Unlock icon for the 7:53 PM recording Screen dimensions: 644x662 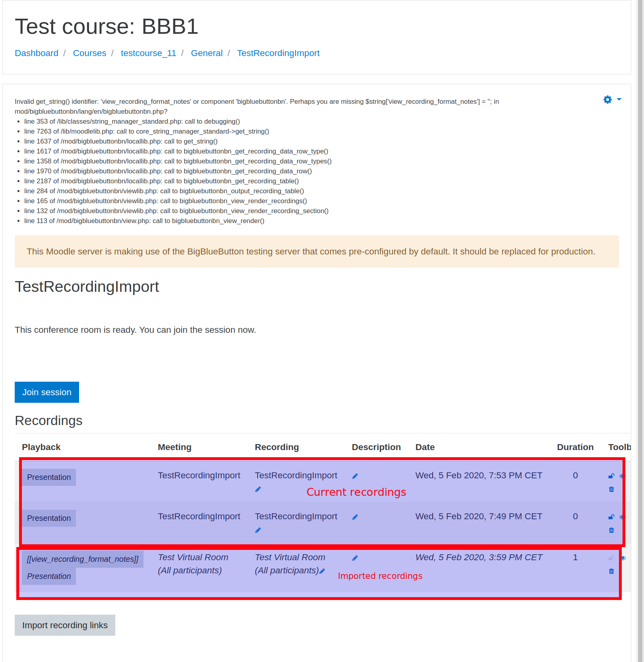(611, 476)
